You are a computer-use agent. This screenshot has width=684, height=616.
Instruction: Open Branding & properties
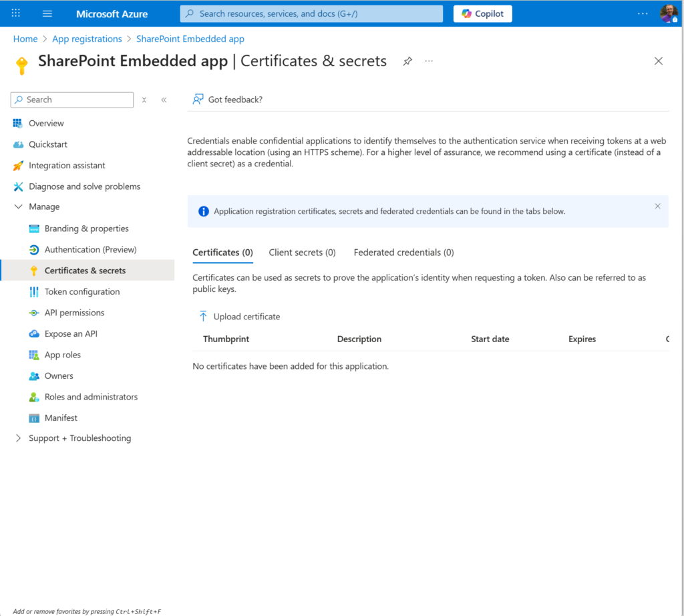click(x=88, y=228)
